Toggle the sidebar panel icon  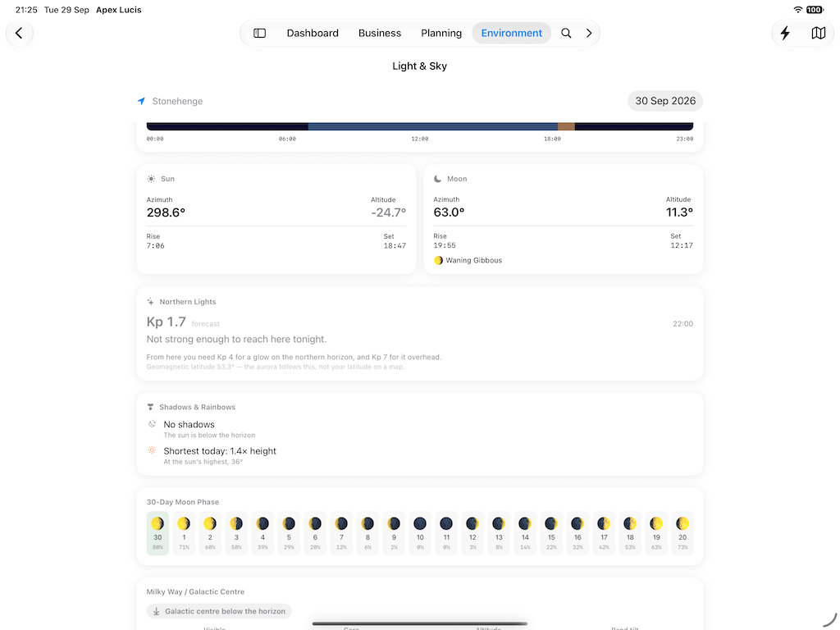[259, 33]
